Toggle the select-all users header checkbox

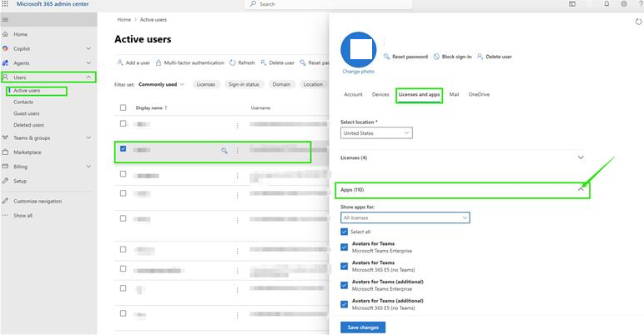(x=123, y=107)
